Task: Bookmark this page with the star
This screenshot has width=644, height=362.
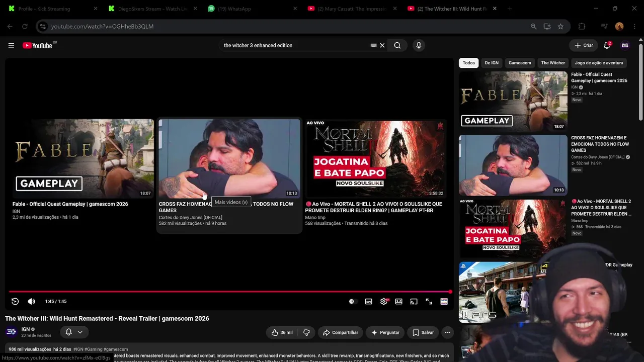Action: 560,27
